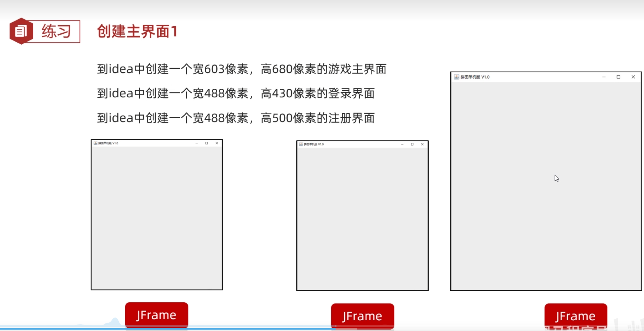Viewport: 644px width, 331px height.
Task: Click the blue video progress bar
Action: (168, 328)
